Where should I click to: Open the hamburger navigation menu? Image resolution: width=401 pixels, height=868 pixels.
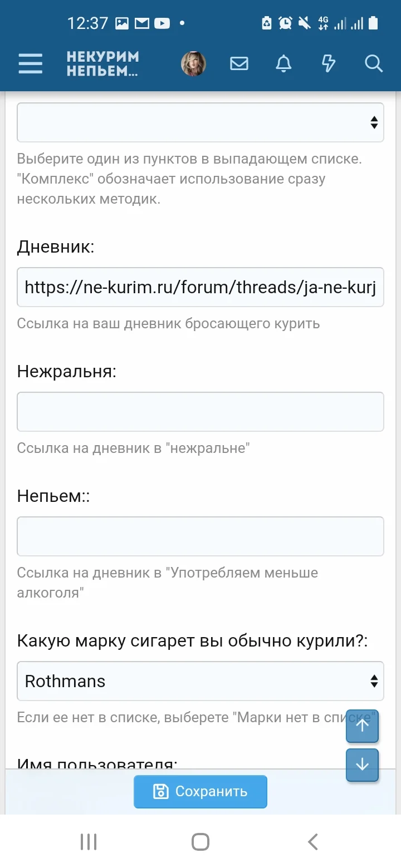(30, 63)
